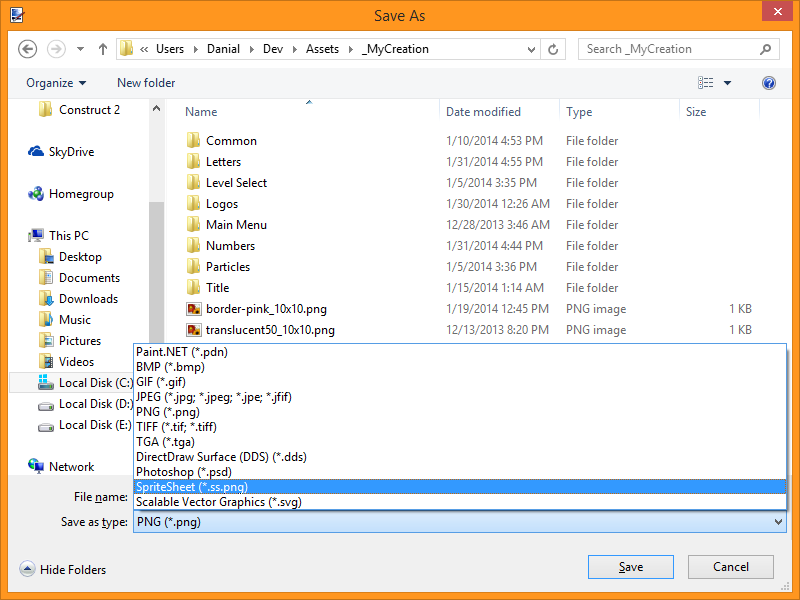This screenshot has height=600, width=800.
Task: Click the Save button
Action: tap(631, 567)
